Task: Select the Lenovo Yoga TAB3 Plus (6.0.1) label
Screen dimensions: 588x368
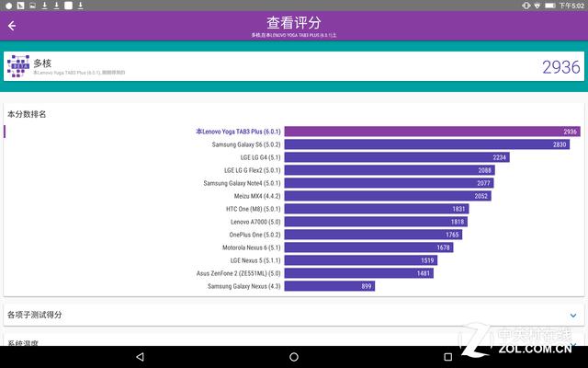Action: pyautogui.click(x=238, y=132)
